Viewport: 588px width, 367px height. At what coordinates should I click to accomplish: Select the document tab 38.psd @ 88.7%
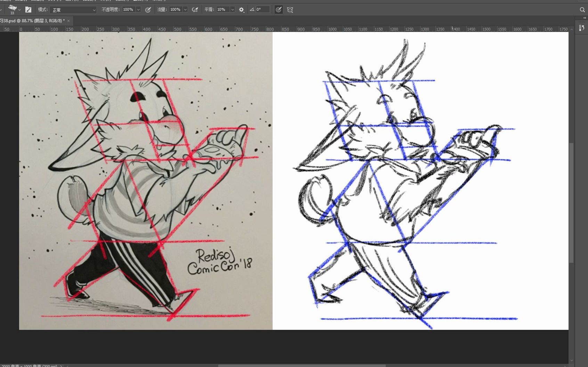pos(32,21)
